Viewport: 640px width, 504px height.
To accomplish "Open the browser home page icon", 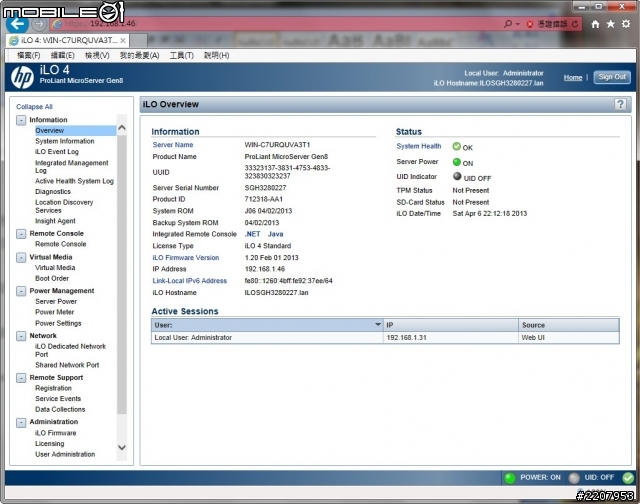I will pos(596,24).
